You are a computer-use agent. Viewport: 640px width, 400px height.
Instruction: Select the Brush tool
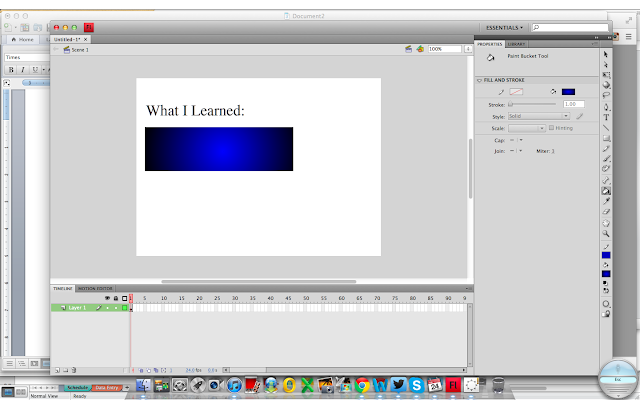click(606, 159)
